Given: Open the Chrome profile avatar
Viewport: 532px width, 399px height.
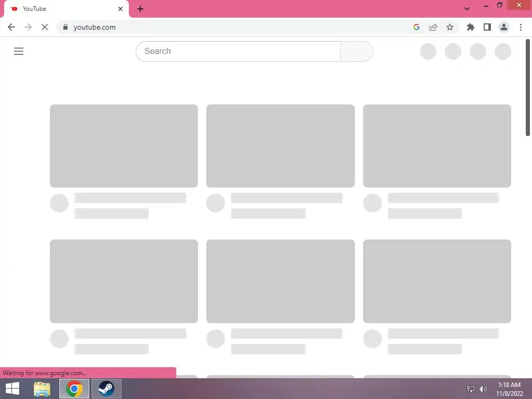Looking at the screenshot, I should pos(504,27).
